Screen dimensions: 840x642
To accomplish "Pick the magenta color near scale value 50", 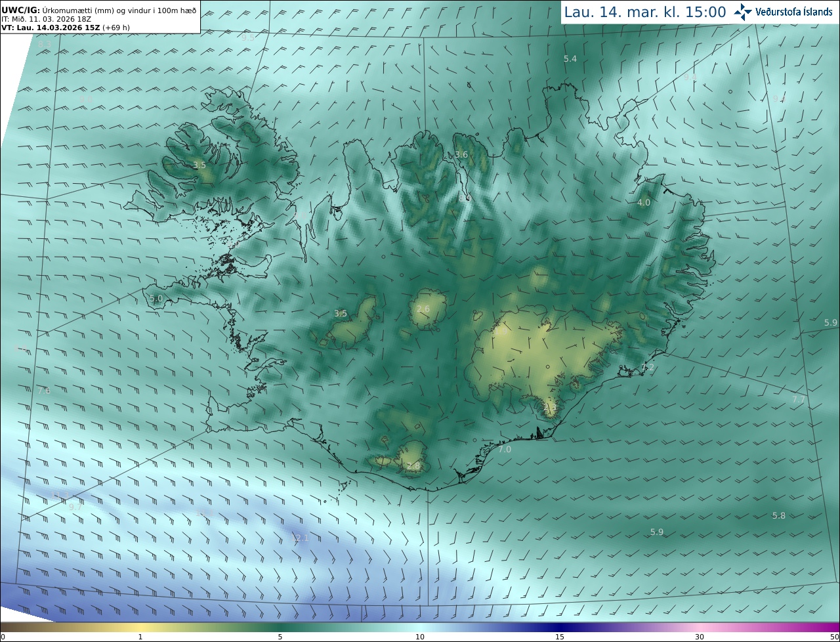I will [832, 627].
